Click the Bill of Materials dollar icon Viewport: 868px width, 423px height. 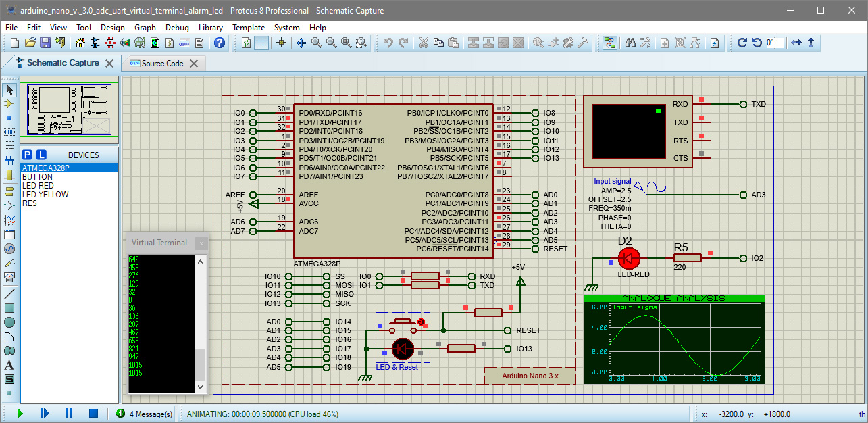[x=170, y=43]
